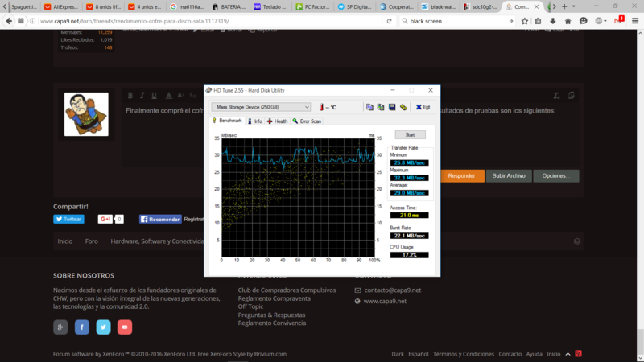Screen dimensions: 644x362
Task: Click the user avatar thumbnail
Action: [x=86, y=114]
